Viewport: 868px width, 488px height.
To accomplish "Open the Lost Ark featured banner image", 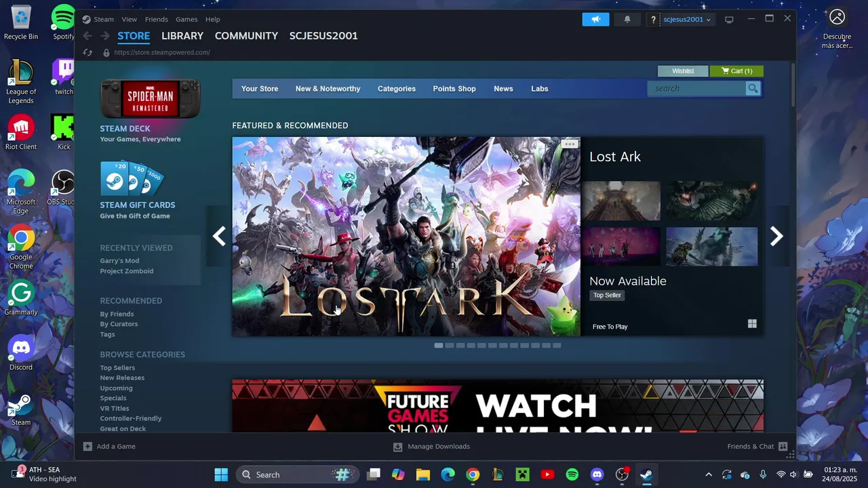I will 406,237.
